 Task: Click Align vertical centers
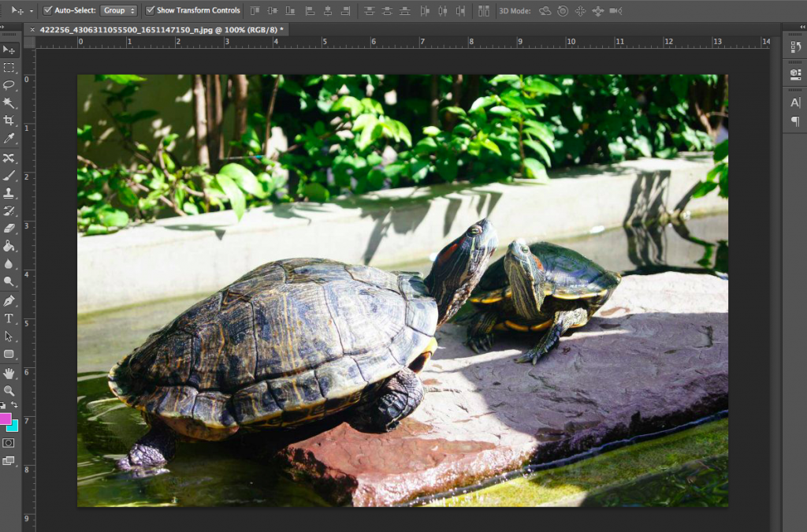pos(273,11)
